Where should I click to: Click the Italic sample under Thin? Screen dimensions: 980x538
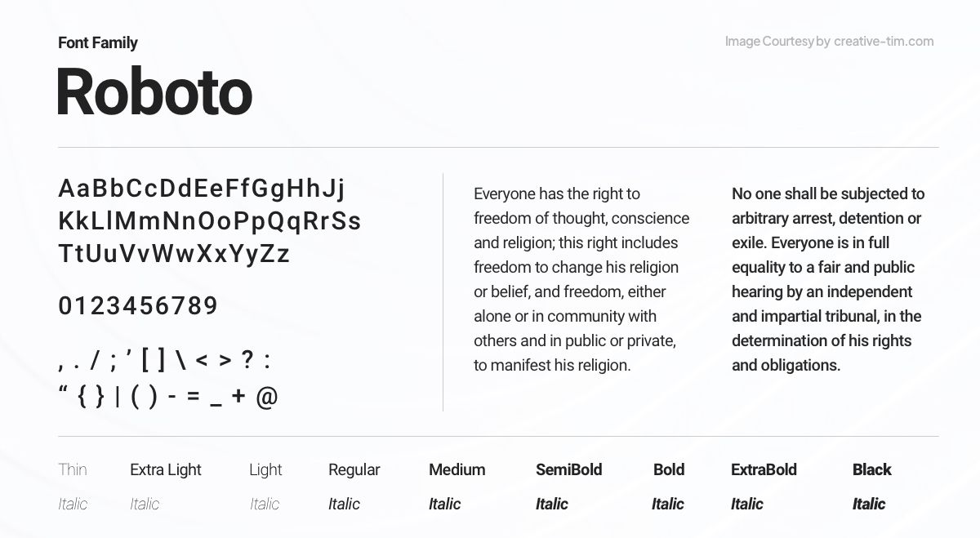(x=73, y=504)
